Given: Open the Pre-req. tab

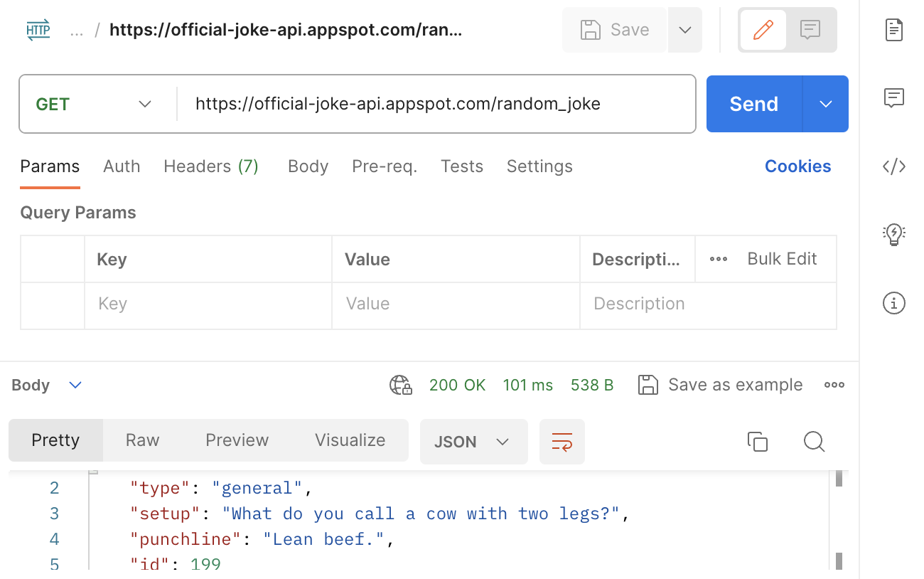Looking at the screenshot, I should 385,166.
